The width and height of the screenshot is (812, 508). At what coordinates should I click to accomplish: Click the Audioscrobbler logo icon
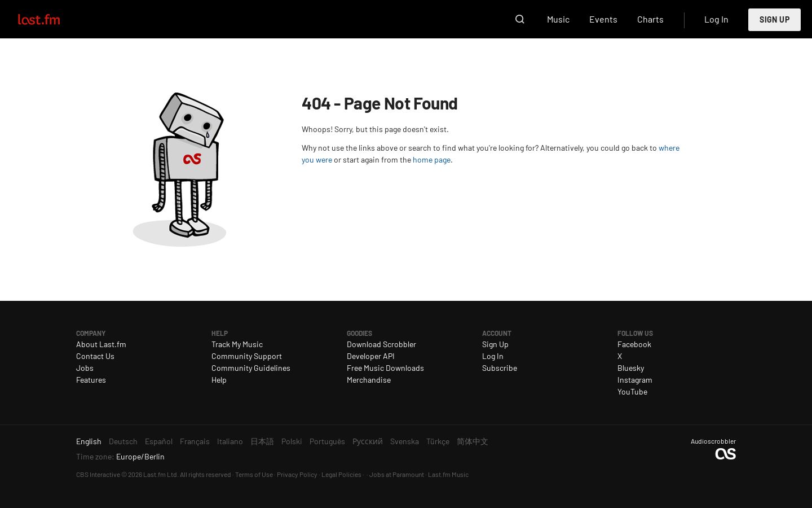click(725, 454)
